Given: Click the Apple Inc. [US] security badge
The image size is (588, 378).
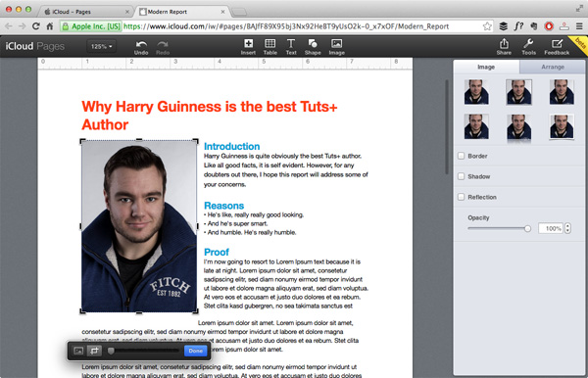Looking at the screenshot, I should [91, 26].
